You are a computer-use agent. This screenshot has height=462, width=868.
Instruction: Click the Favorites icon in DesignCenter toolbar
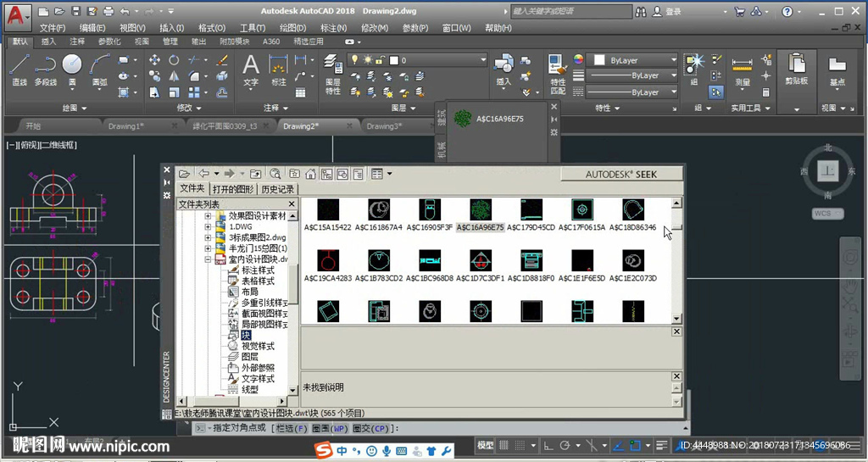click(294, 174)
